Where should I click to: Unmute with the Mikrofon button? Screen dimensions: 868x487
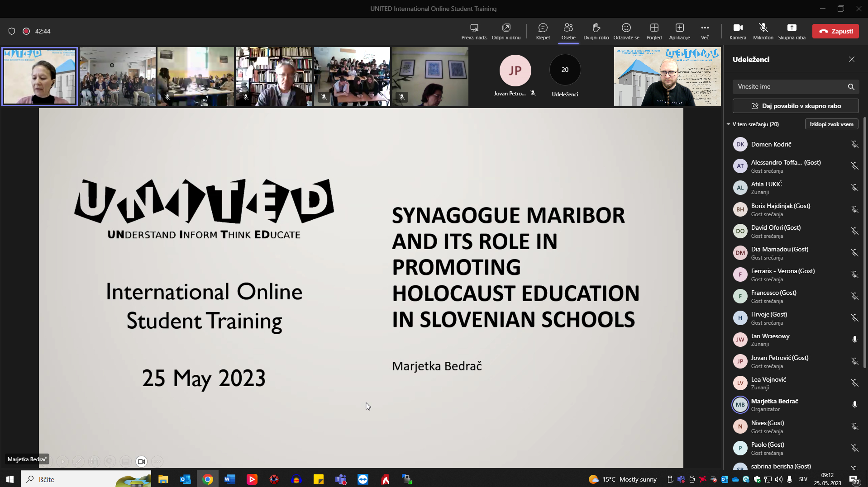(763, 31)
